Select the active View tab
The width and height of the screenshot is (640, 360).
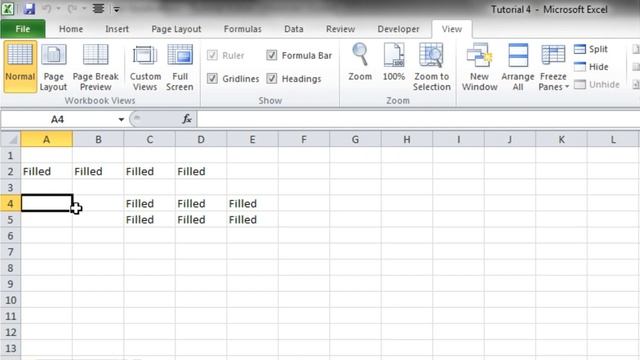tap(452, 29)
